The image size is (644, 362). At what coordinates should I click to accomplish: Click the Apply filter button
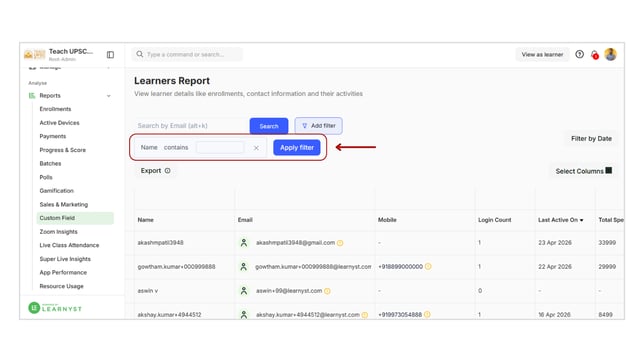point(297,148)
